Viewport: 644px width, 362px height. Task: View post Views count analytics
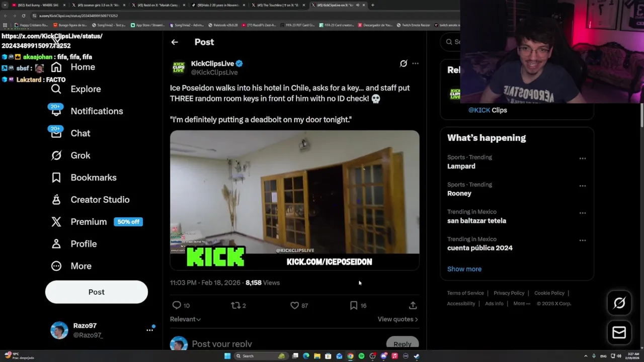tap(263, 283)
